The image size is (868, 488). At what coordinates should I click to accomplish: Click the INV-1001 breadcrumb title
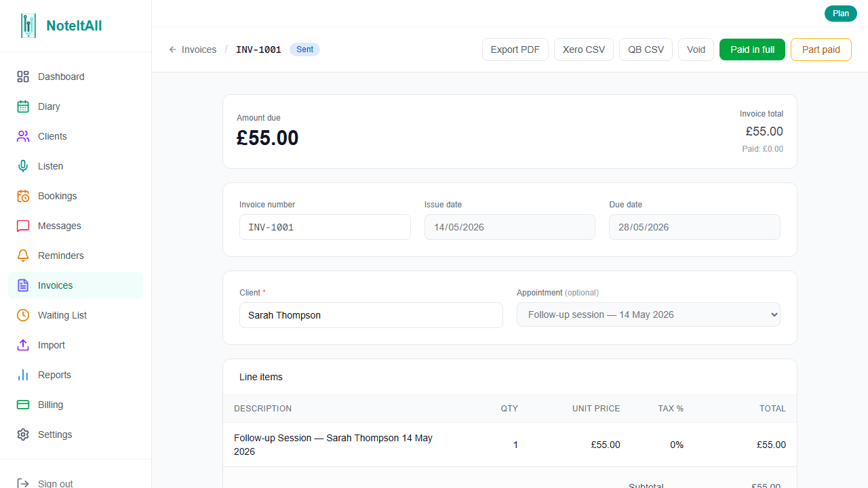[x=258, y=49]
